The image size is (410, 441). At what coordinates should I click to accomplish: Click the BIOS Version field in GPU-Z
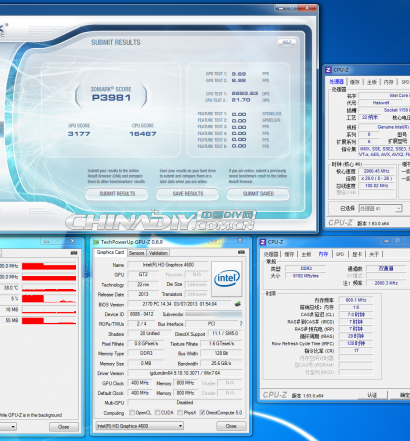click(x=180, y=304)
